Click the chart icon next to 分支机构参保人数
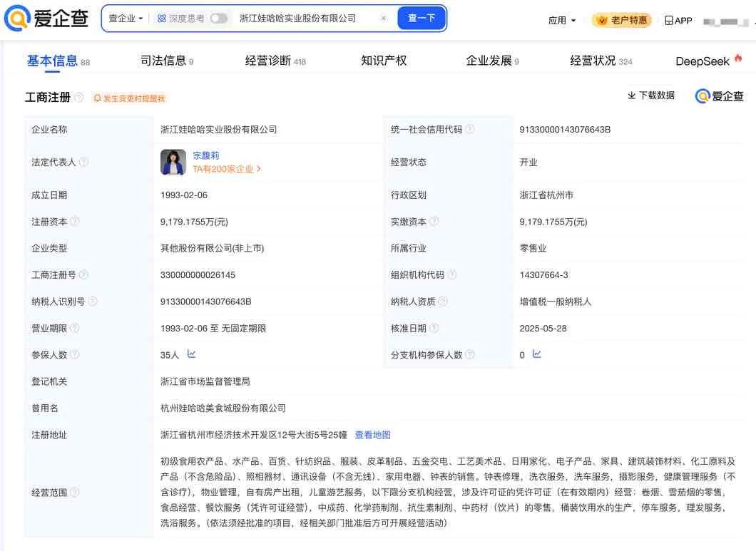 click(536, 354)
